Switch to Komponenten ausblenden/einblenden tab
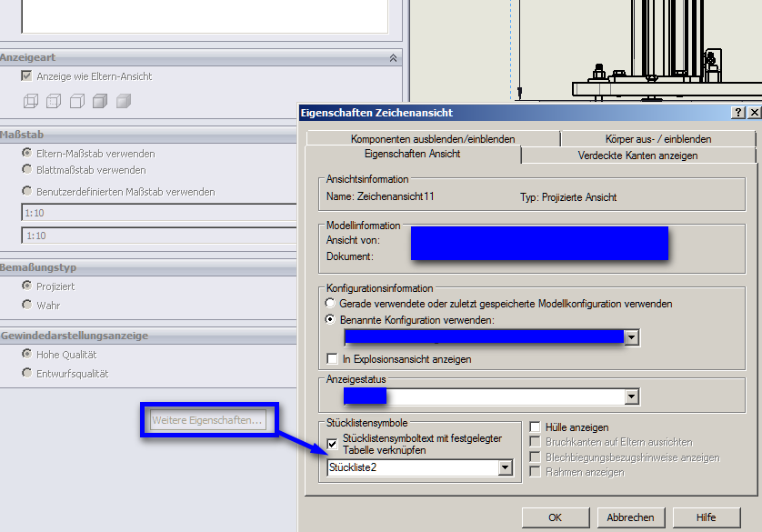This screenshot has height=532, width=762. coord(433,139)
